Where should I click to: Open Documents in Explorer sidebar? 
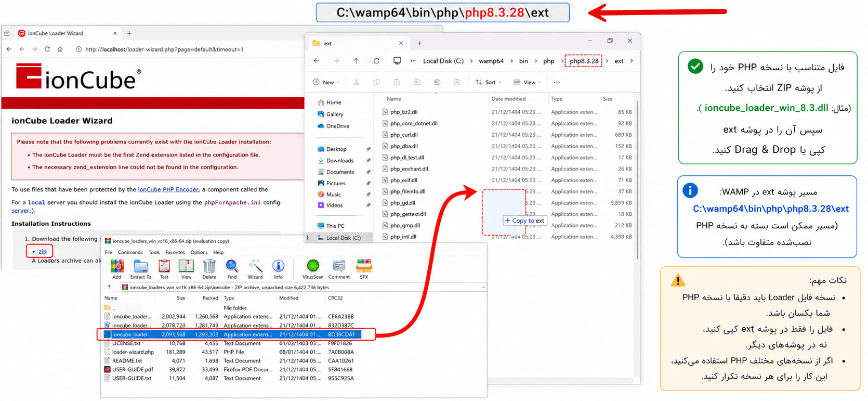[340, 172]
